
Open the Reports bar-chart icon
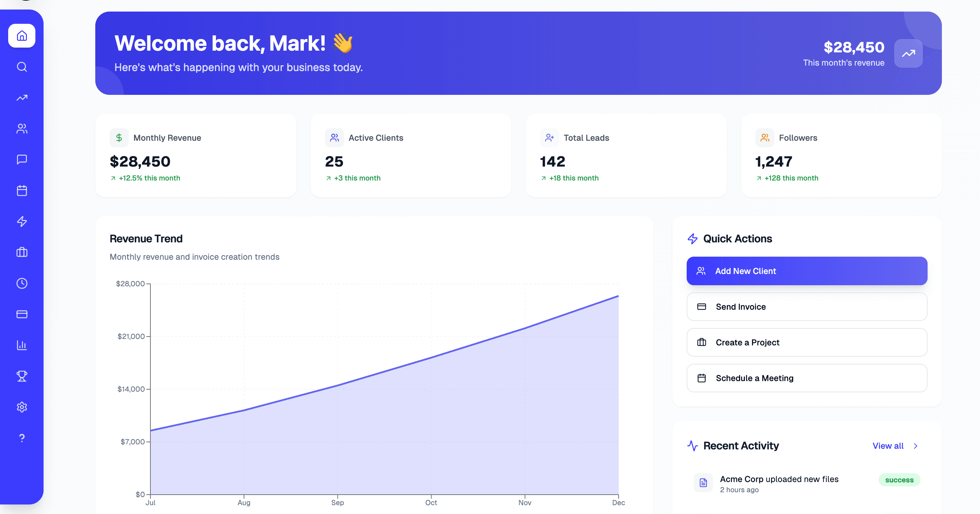(22, 345)
